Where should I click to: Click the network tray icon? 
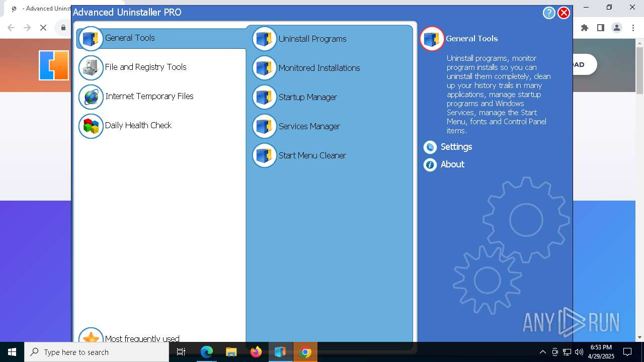point(567,352)
